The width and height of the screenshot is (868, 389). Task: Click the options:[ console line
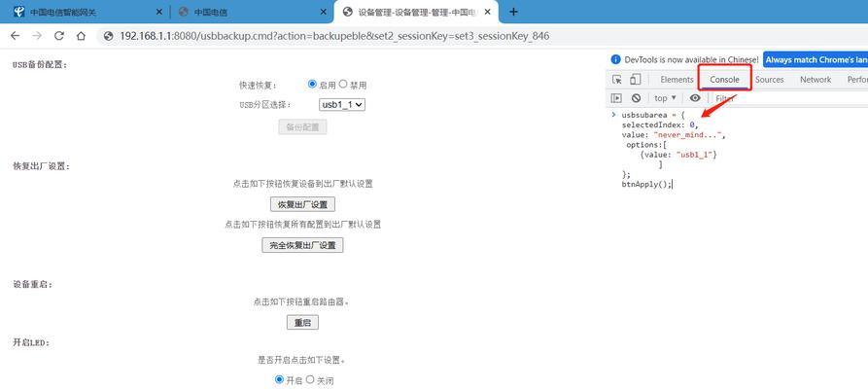646,145
